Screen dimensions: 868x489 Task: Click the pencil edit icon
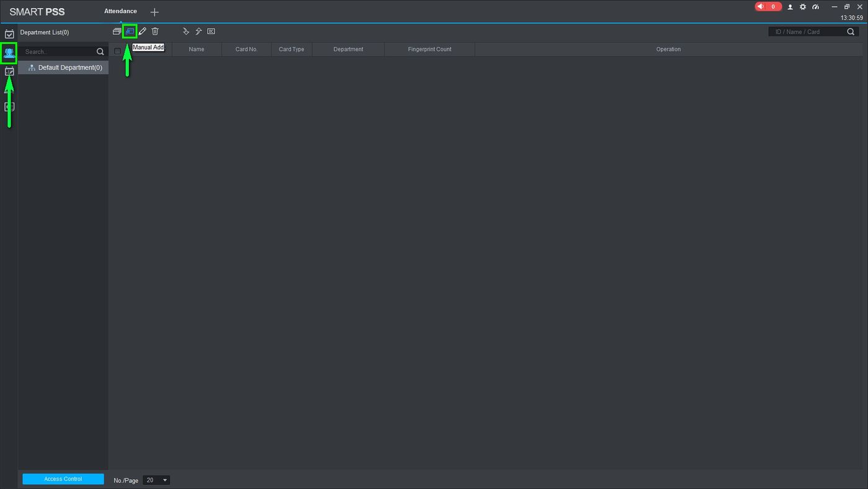pyautogui.click(x=143, y=31)
